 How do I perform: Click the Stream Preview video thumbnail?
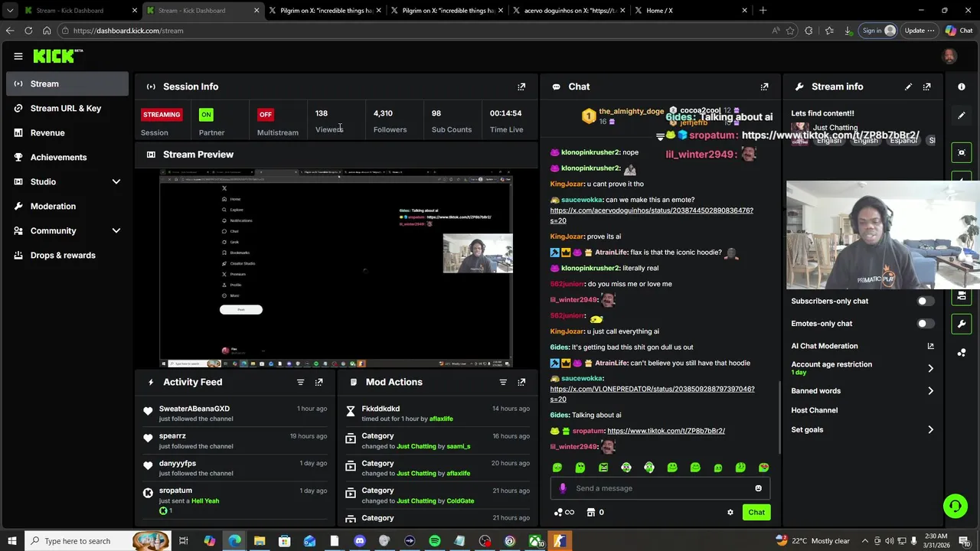pyautogui.click(x=336, y=269)
